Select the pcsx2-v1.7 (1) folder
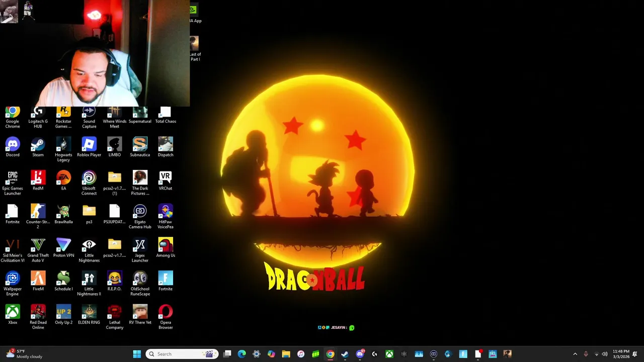Screen dimensions: 644x362 115,183
